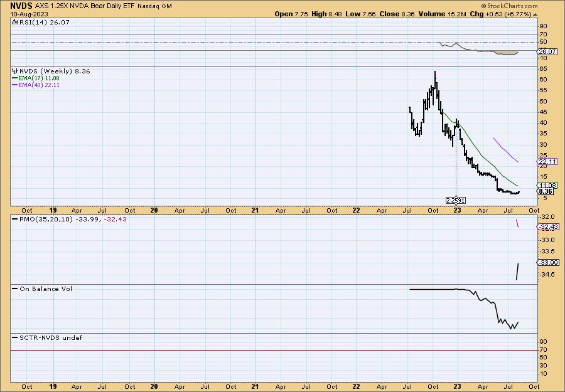Click the 26.07 RSI value tag
The image size is (565, 392).
click(x=547, y=52)
